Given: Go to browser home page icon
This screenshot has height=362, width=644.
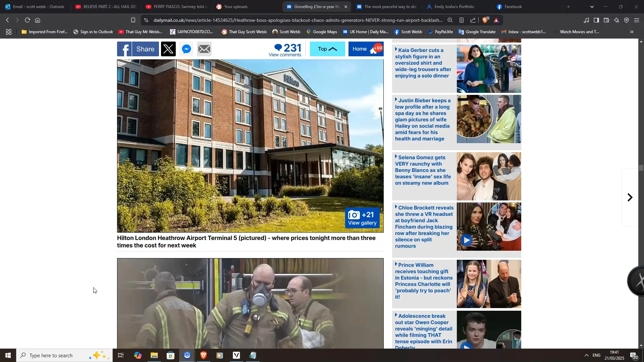Looking at the screenshot, I should pos(38,20).
